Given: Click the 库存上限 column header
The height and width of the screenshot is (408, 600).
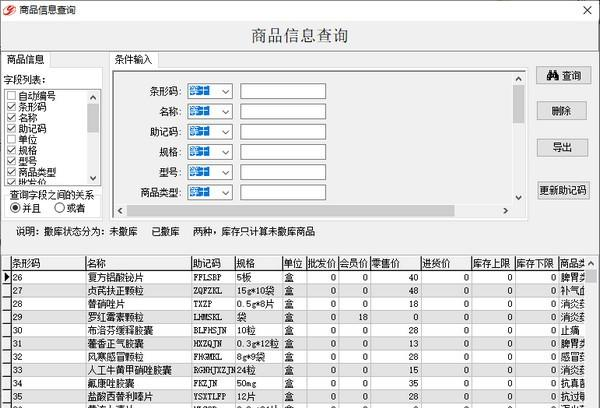Looking at the screenshot, I should (x=493, y=263).
